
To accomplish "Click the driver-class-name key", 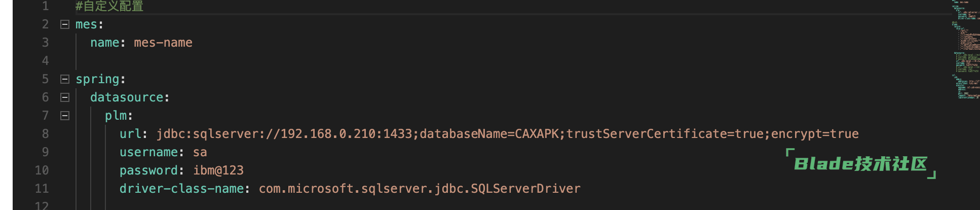I will pos(181,189).
